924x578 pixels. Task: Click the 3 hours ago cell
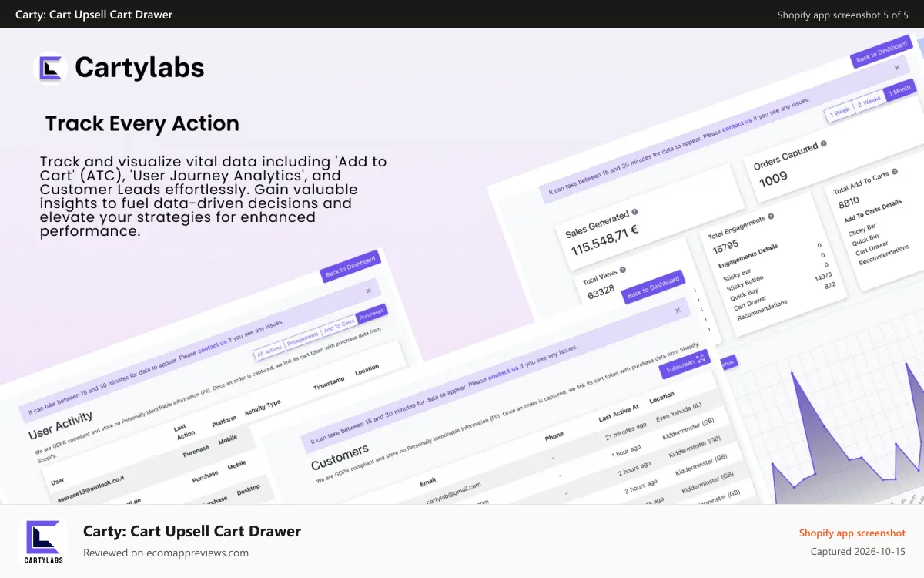point(641,485)
